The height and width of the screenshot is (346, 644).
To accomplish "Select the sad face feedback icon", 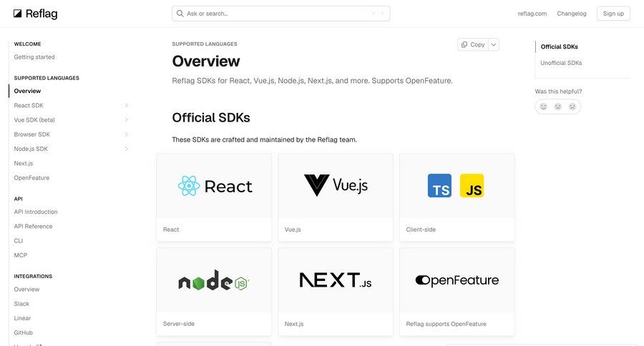I will click(x=572, y=107).
